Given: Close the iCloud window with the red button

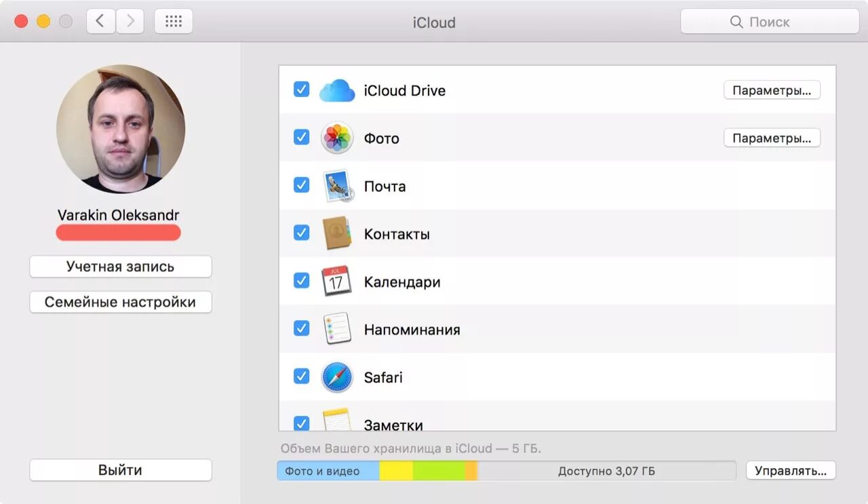Looking at the screenshot, I should (x=21, y=22).
